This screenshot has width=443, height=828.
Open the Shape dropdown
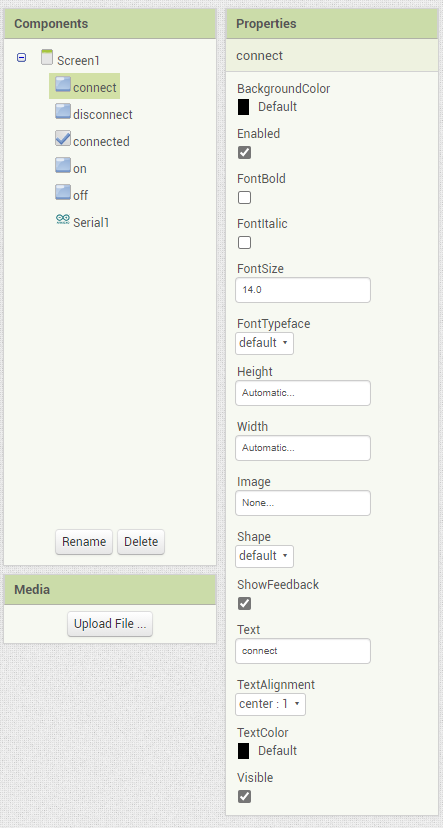click(x=265, y=556)
